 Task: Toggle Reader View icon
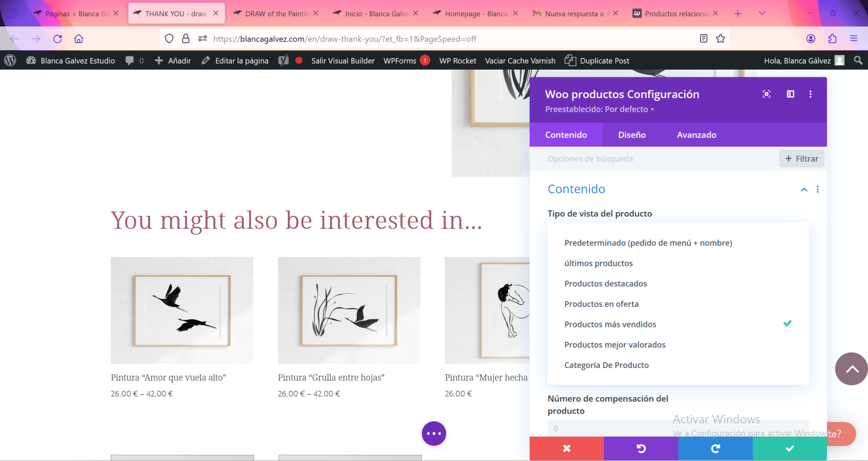(x=704, y=39)
